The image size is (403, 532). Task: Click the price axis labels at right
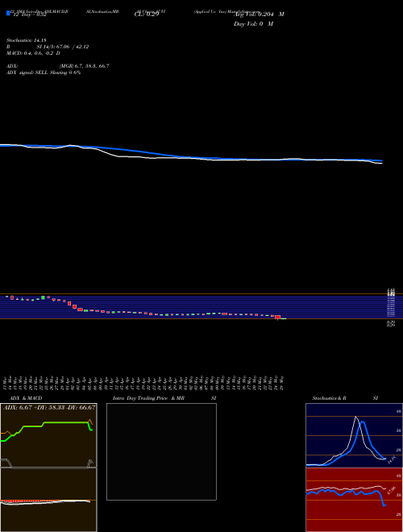[391, 307]
